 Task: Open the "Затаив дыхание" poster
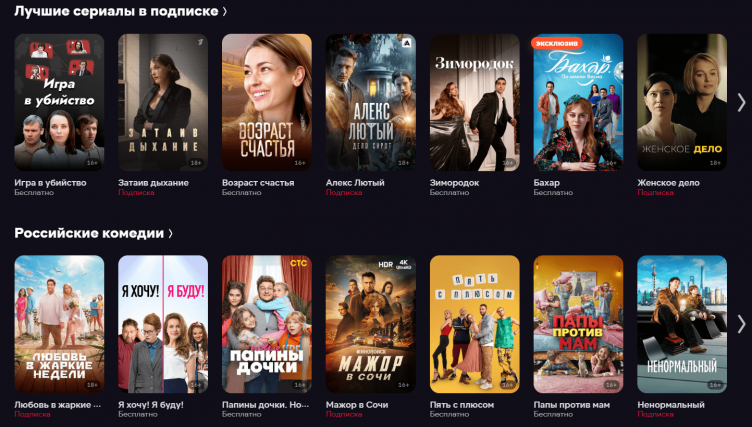pos(163,102)
